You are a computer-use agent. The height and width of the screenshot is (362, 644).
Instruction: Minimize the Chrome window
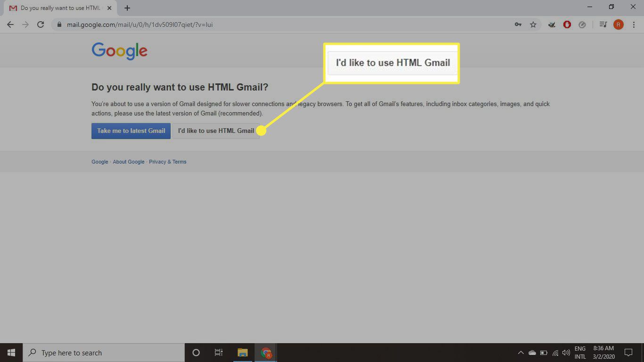(590, 7)
